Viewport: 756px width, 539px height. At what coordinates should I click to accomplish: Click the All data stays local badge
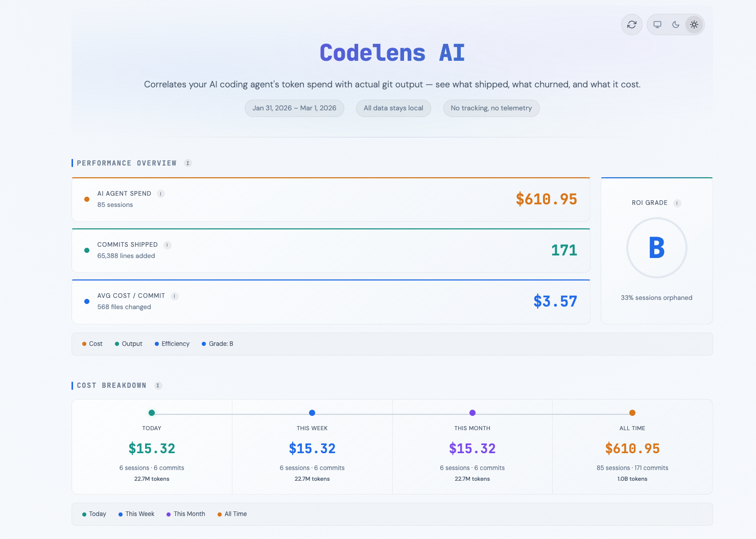tap(393, 108)
